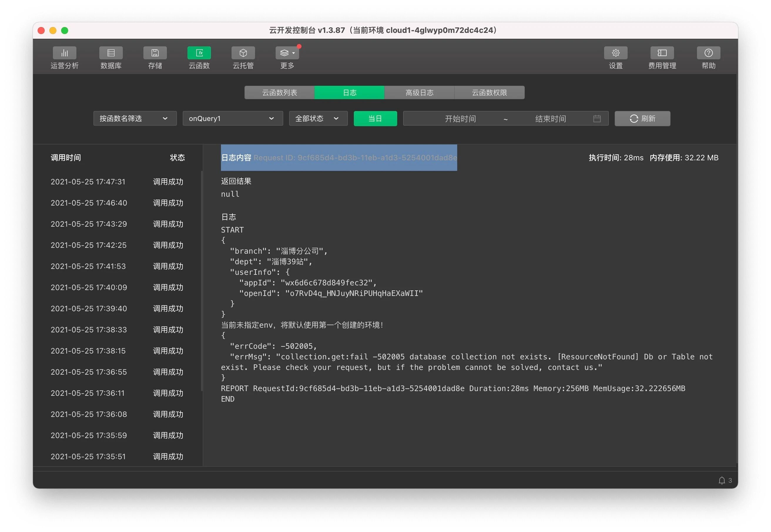This screenshot has width=771, height=532.
Task: Open the 设置 settings gear icon
Action: pos(615,53)
